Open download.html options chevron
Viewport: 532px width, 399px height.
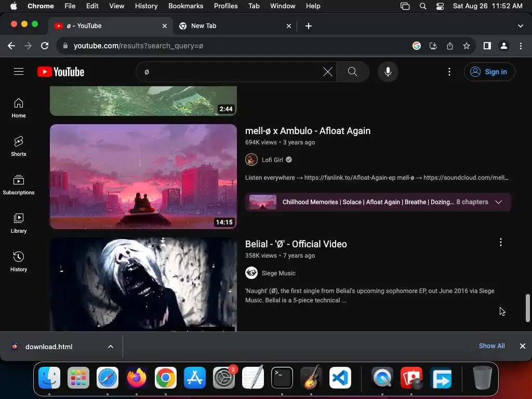tap(111, 347)
